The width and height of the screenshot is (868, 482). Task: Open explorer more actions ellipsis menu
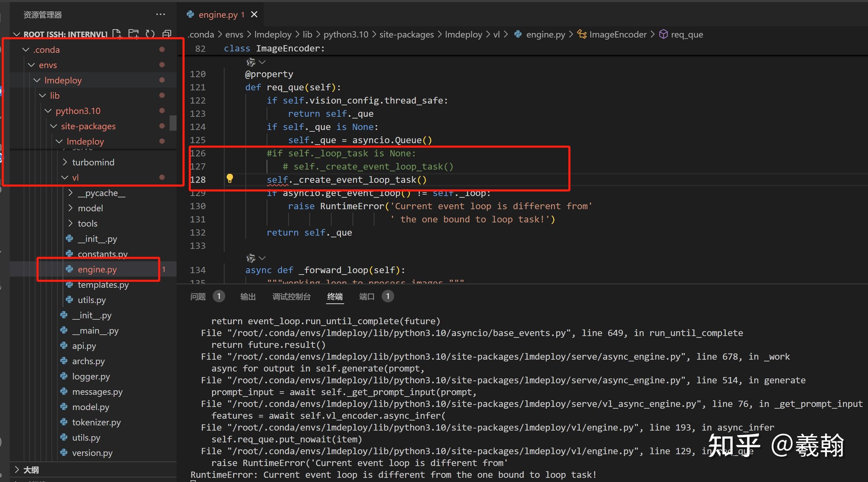coord(160,15)
